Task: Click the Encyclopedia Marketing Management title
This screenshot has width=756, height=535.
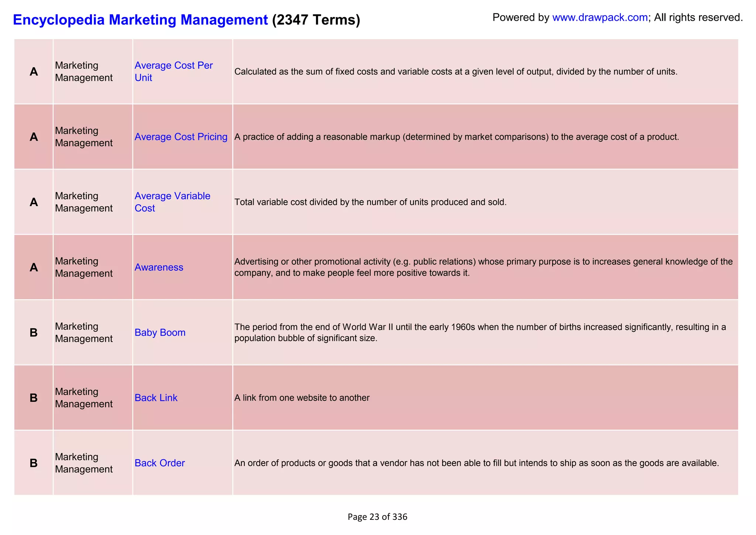Action: [x=140, y=20]
